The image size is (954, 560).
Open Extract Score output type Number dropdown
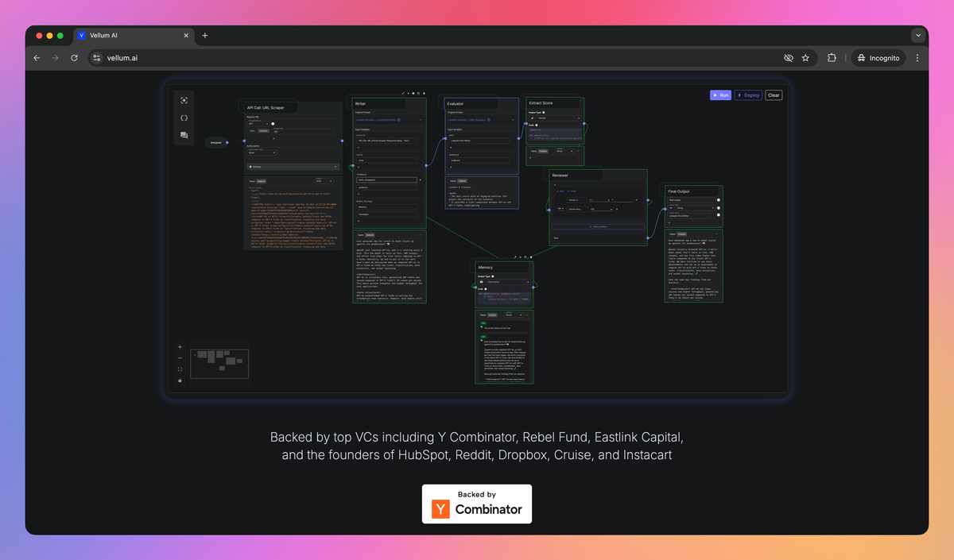pyautogui.click(x=555, y=118)
